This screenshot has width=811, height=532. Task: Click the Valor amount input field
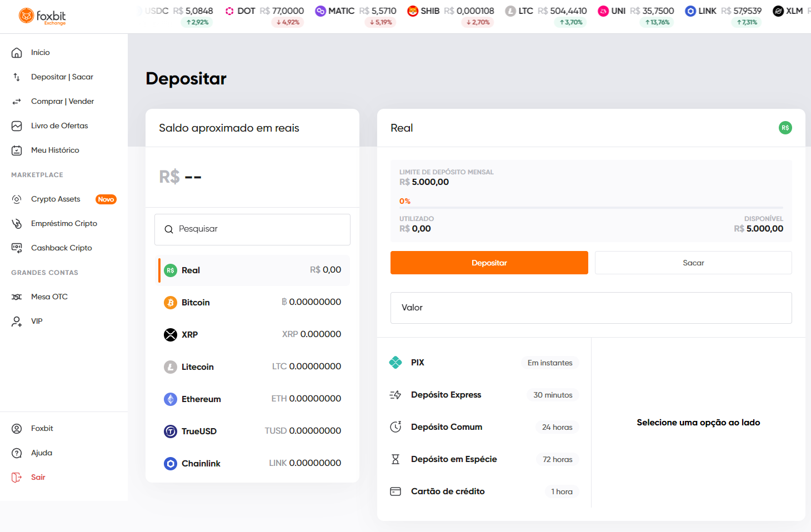[591, 308]
